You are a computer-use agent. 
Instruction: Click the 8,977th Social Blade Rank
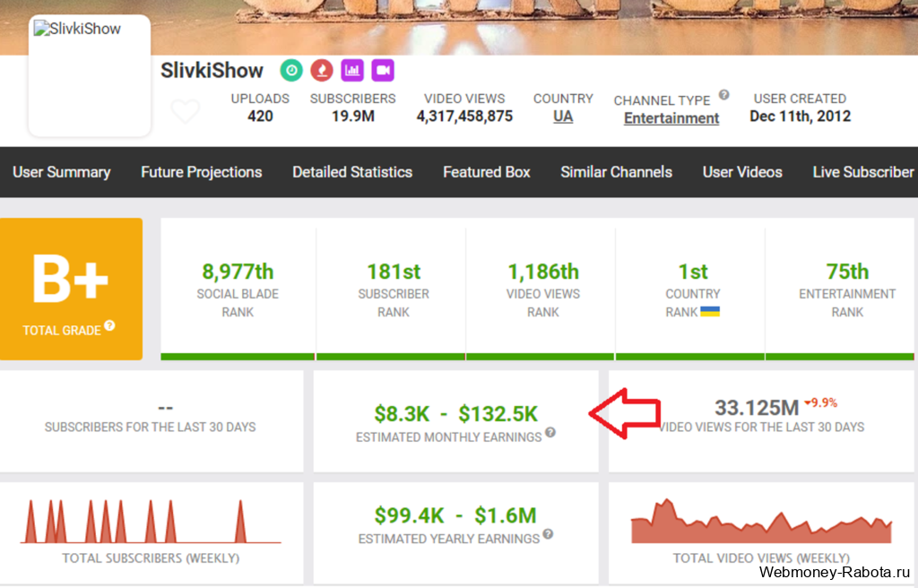[x=238, y=272]
